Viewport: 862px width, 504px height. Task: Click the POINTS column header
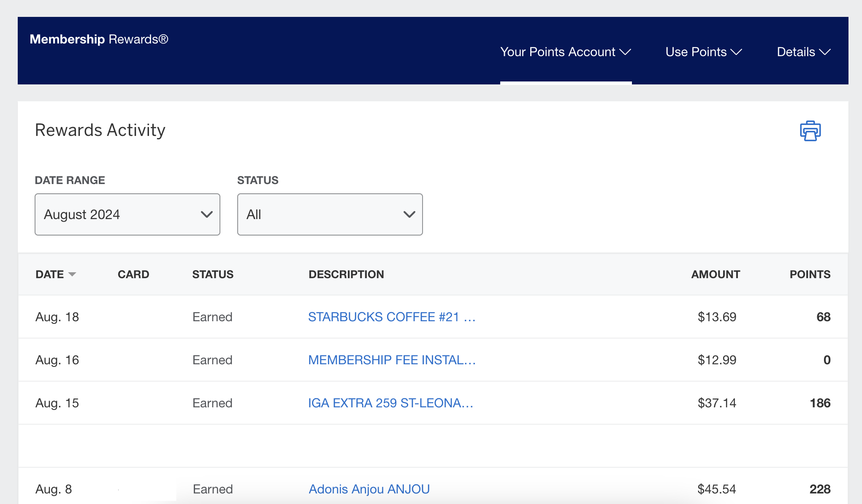[810, 274]
